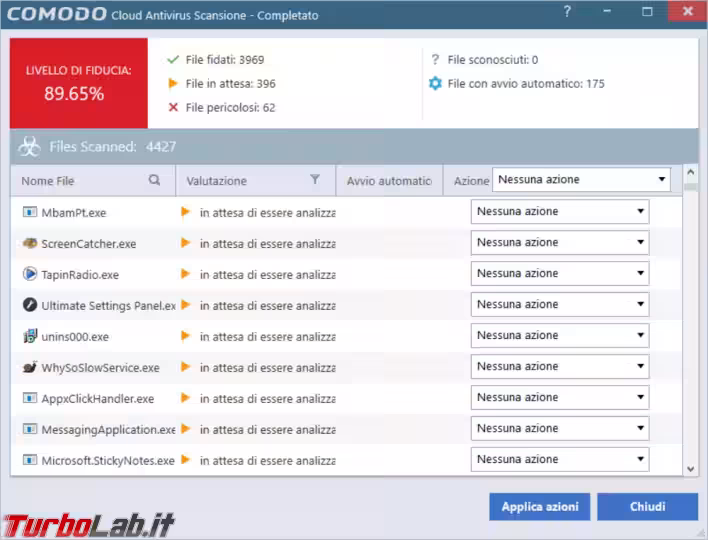Click the WhySoSlowService.exe snail icon
This screenshot has height=540, width=708.
click(30, 367)
